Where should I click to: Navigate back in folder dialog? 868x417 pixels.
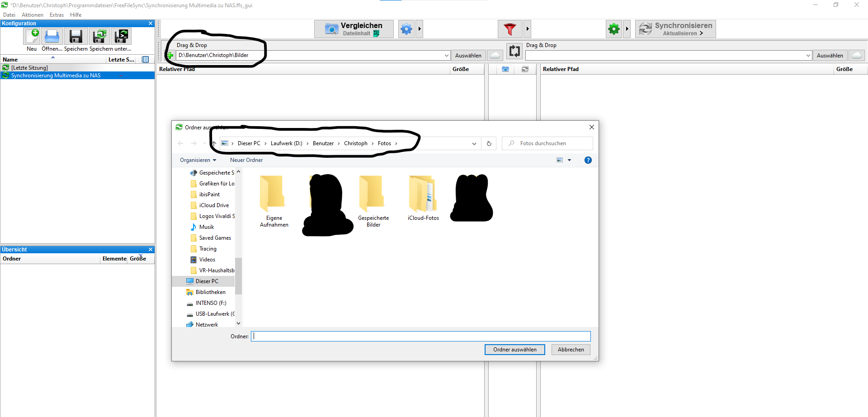click(180, 143)
